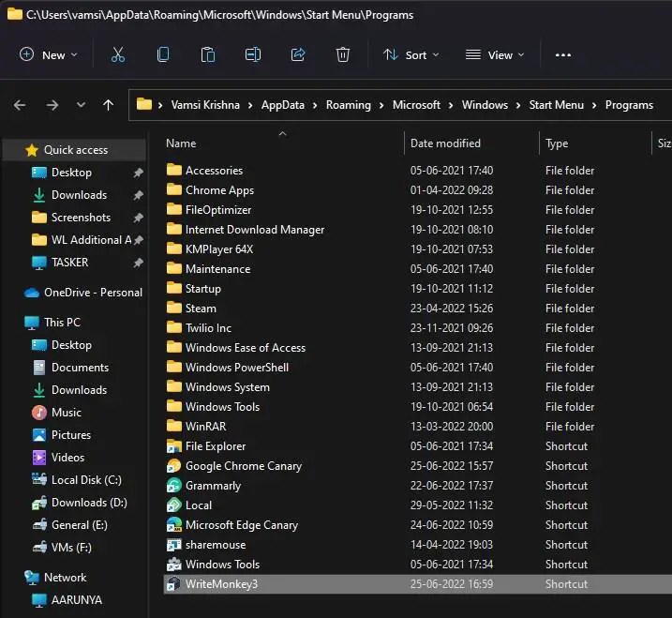Viewport: 672px width, 618px height.
Task: Open the View dropdown menu
Action: coord(495,55)
